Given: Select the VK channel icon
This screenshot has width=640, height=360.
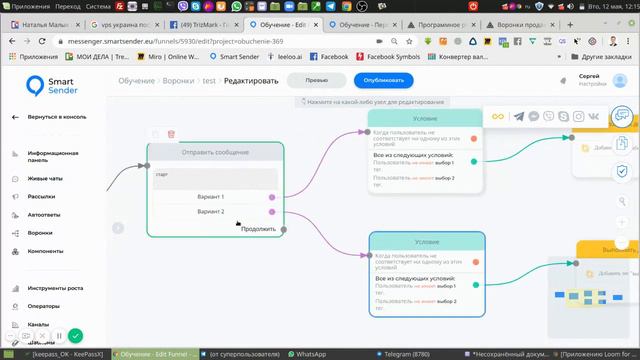Looking at the screenshot, I should [593, 117].
